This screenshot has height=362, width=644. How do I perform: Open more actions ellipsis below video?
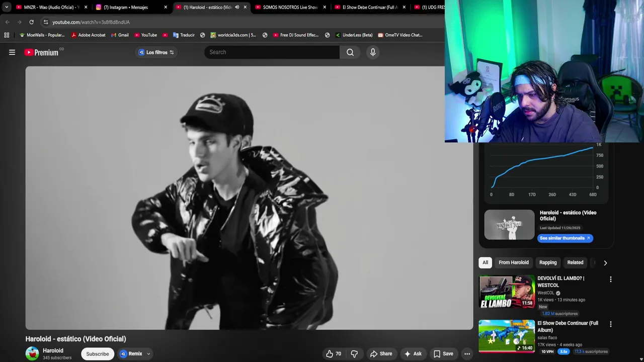(x=467, y=354)
